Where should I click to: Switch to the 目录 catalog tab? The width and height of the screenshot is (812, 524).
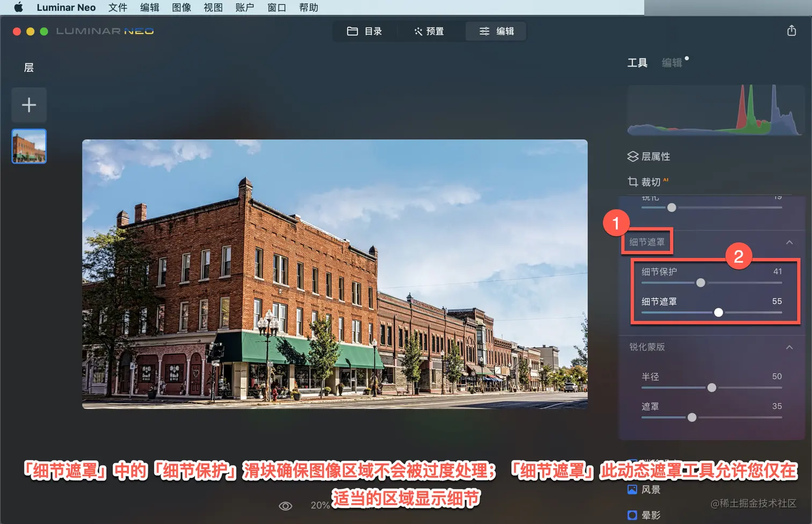tap(365, 31)
